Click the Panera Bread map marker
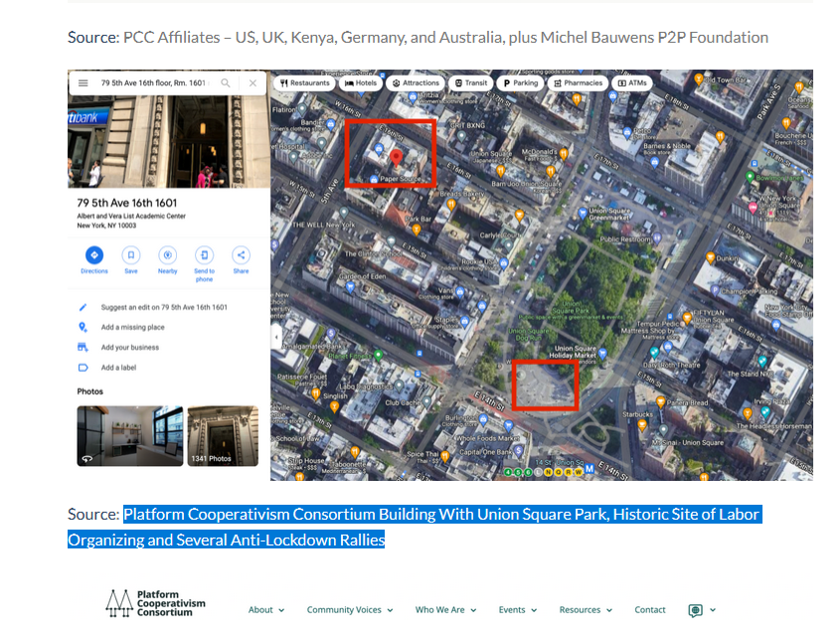The height and width of the screenshot is (620, 840). click(660, 401)
